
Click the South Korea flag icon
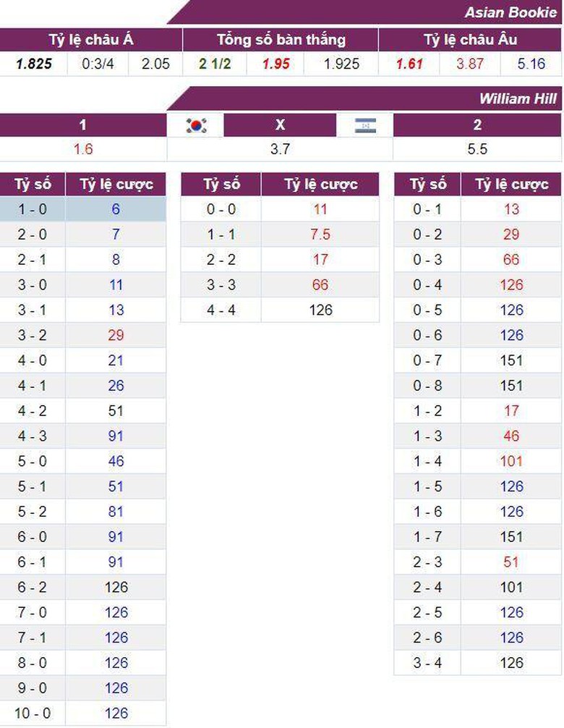[196, 125]
